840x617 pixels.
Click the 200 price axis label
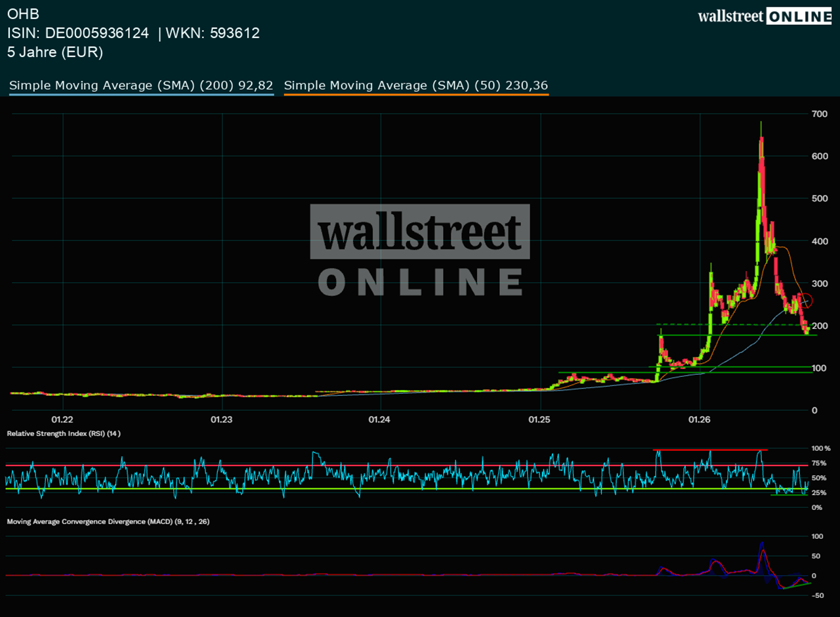pyautogui.click(x=819, y=326)
